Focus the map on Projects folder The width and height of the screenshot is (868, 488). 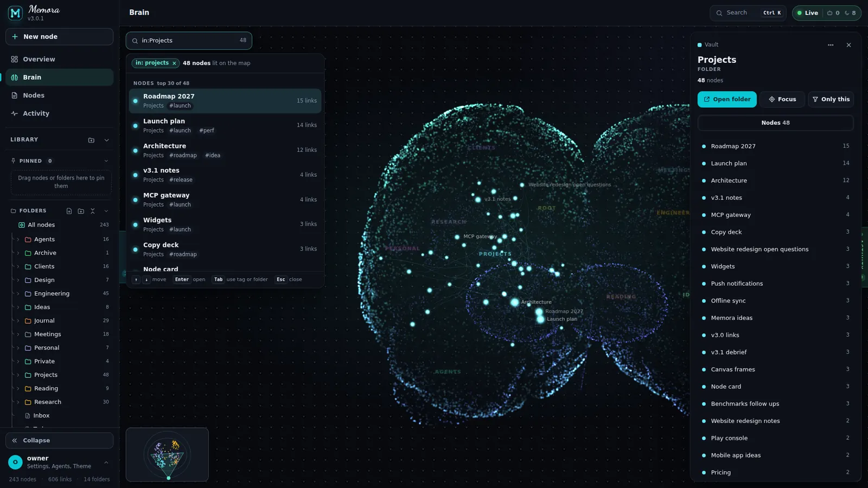point(782,99)
